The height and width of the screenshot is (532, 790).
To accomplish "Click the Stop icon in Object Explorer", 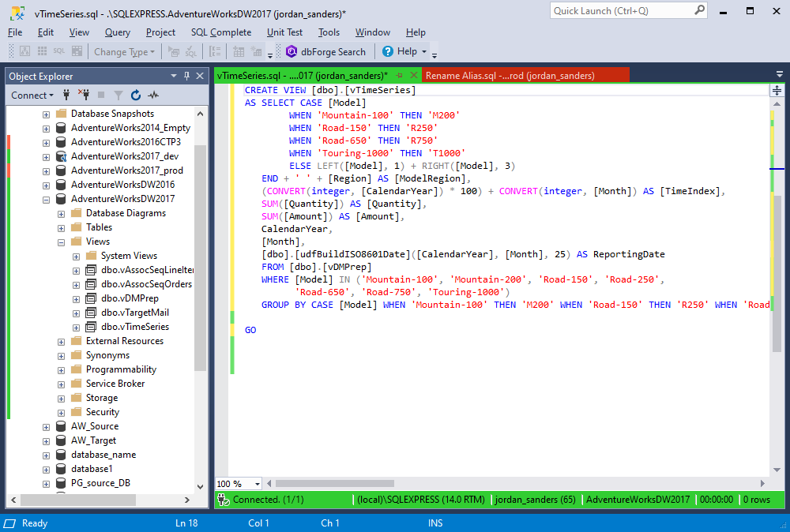I will point(101,95).
